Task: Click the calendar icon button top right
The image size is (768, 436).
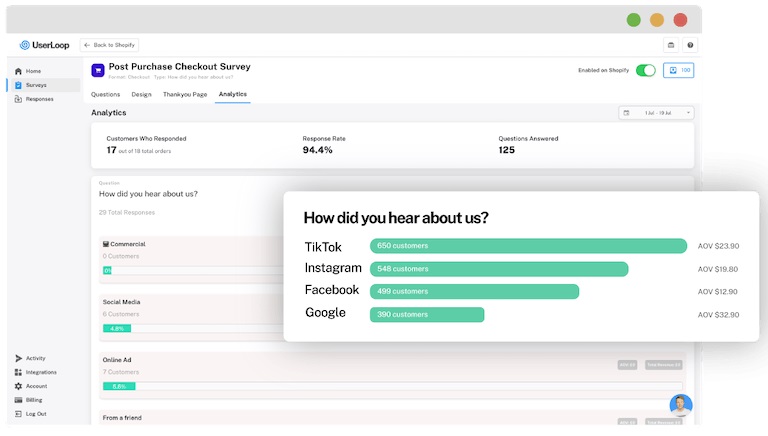Action: (x=671, y=45)
